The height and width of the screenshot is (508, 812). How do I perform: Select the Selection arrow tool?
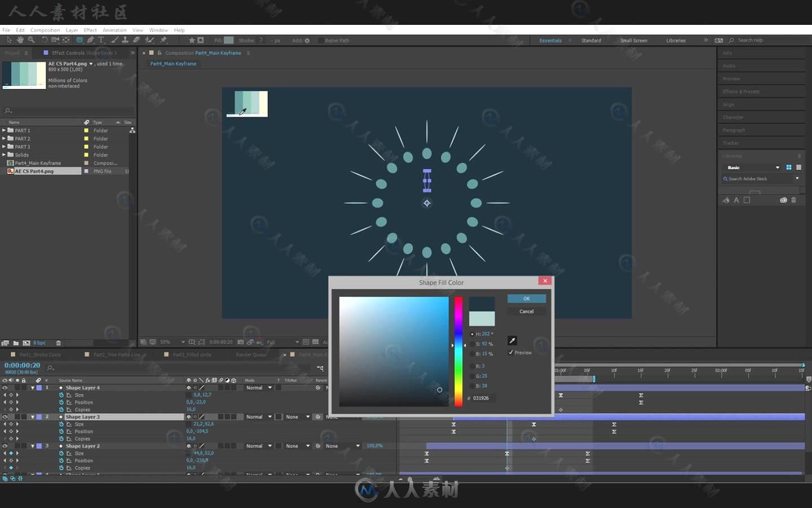click(9, 40)
